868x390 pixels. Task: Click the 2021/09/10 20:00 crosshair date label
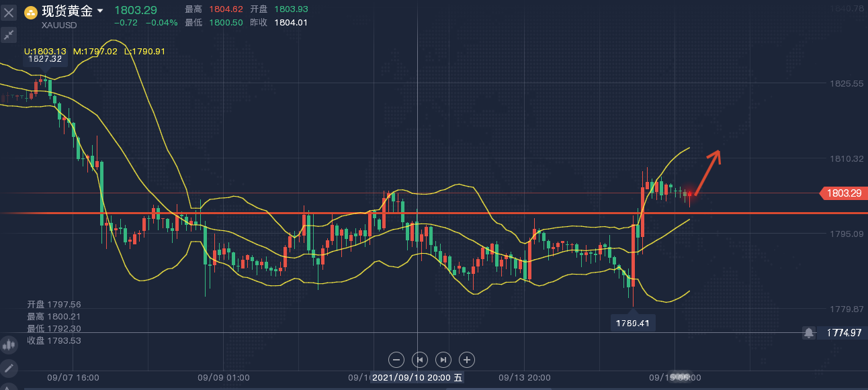[x=418, y=377]
